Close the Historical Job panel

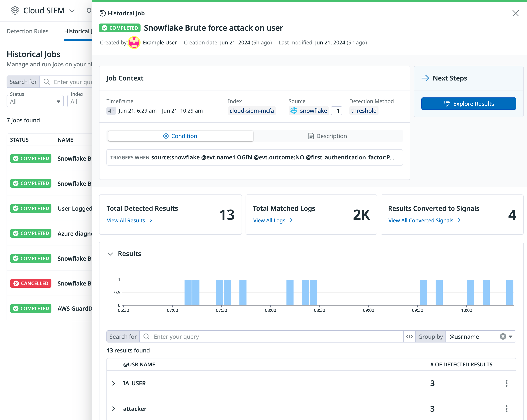[x=515, y=13]
